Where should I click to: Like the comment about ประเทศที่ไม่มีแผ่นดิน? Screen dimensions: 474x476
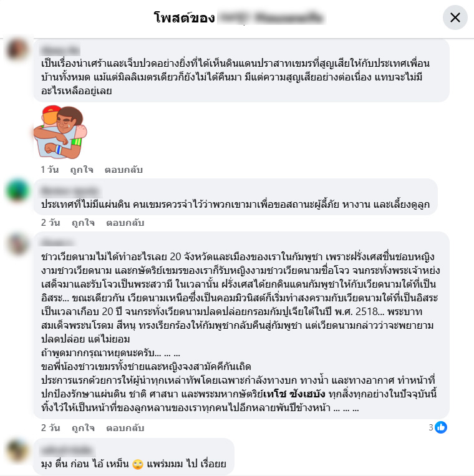(83, 223)
